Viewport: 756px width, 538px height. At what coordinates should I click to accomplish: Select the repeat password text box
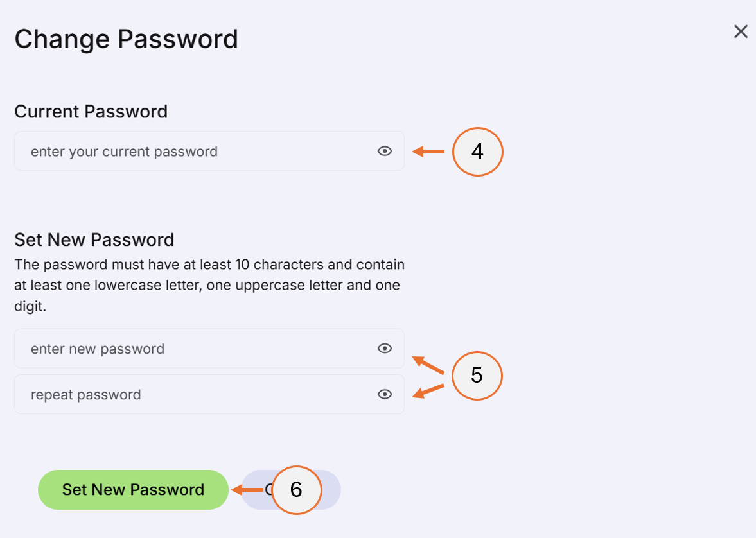pos(193,394)
